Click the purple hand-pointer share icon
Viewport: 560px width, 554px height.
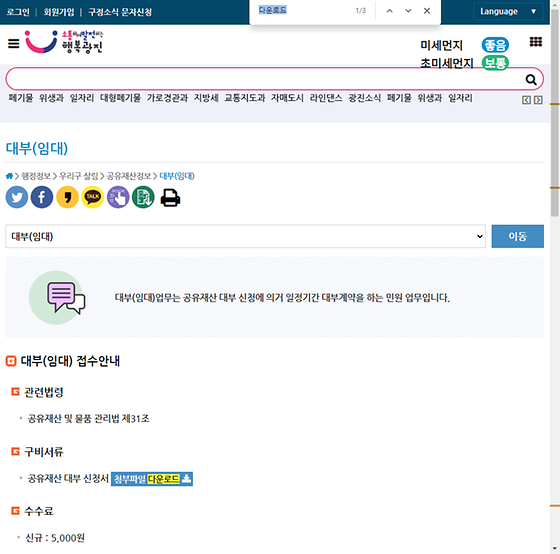point(118,197)
